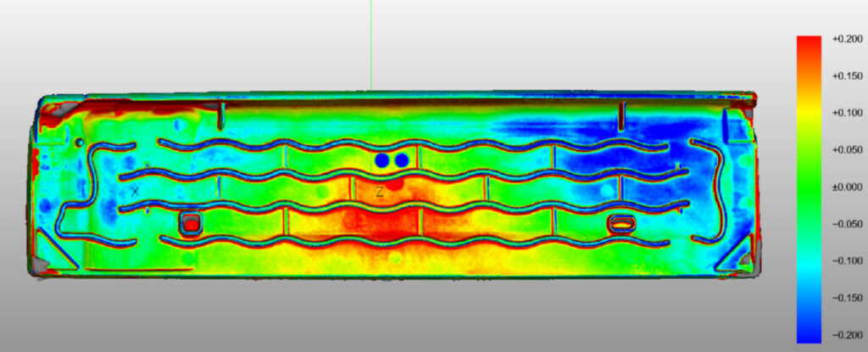The width and height of the screenshot is (868, 352).
Task: Click the ±0.000 legend label
Action: coord(847,187)
